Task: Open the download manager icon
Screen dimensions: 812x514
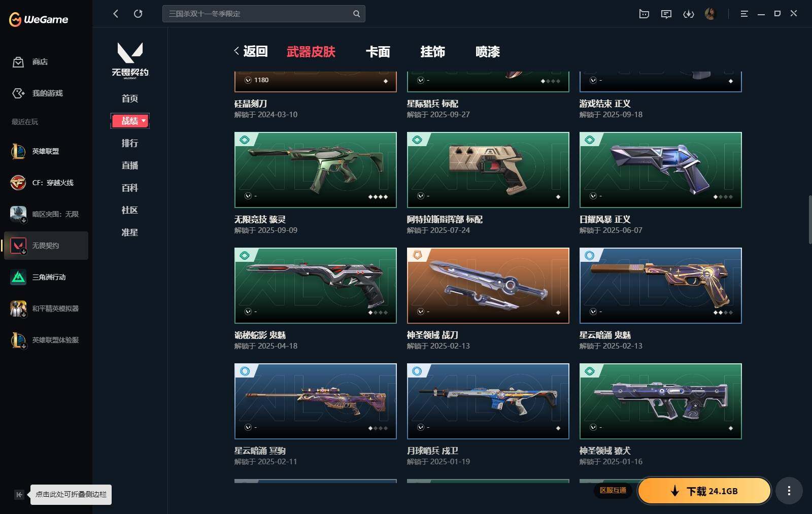Action: tap(688, 14)
